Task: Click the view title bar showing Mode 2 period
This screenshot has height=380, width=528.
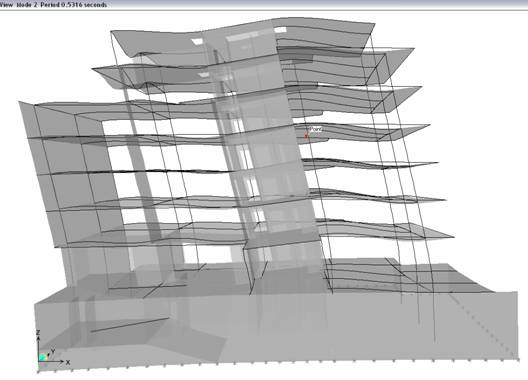Action: click(264, 4)
